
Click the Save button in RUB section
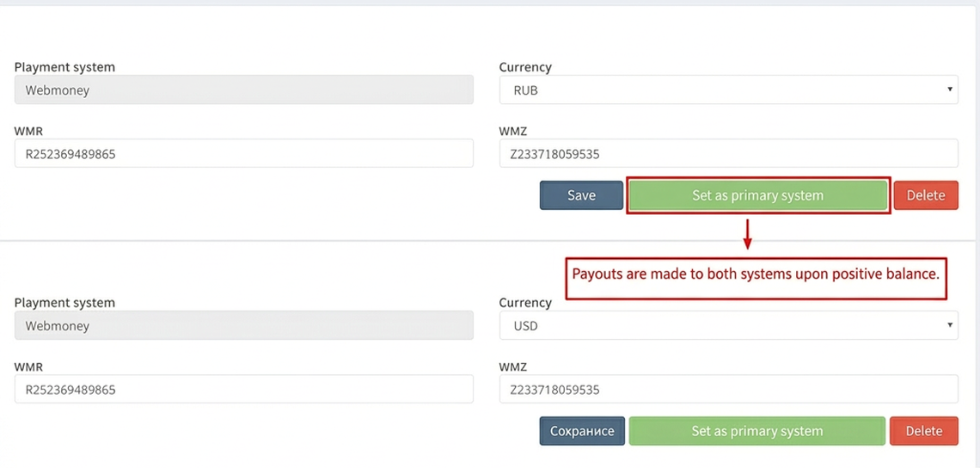pyautogui.click(x=581, y=195)
